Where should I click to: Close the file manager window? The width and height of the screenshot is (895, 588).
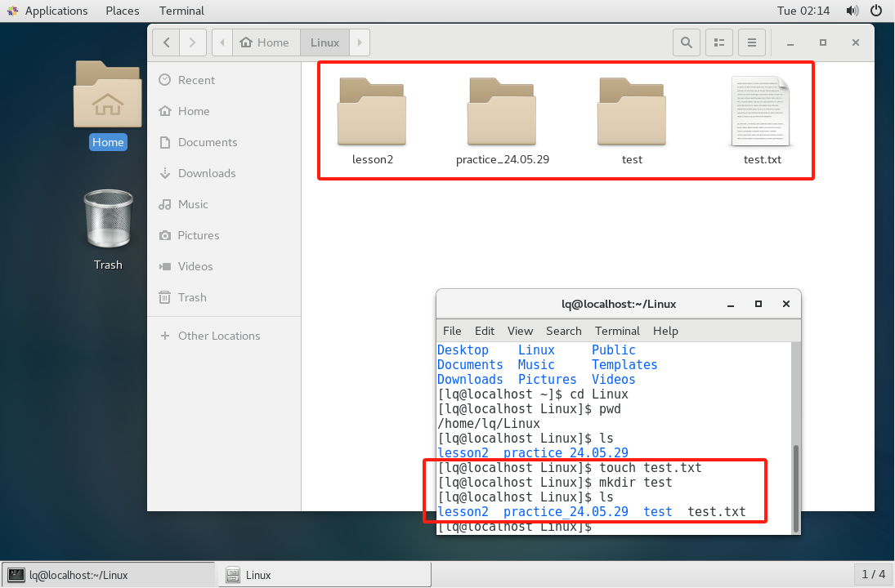[855, 42]
